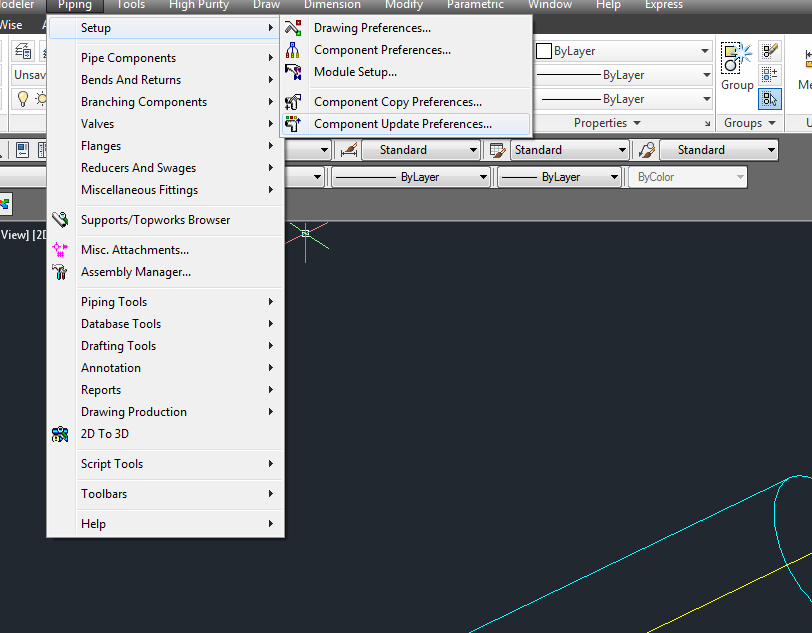Click the Module Setup icon
Viewport: 812px width, 633px height.
point(293,72)
